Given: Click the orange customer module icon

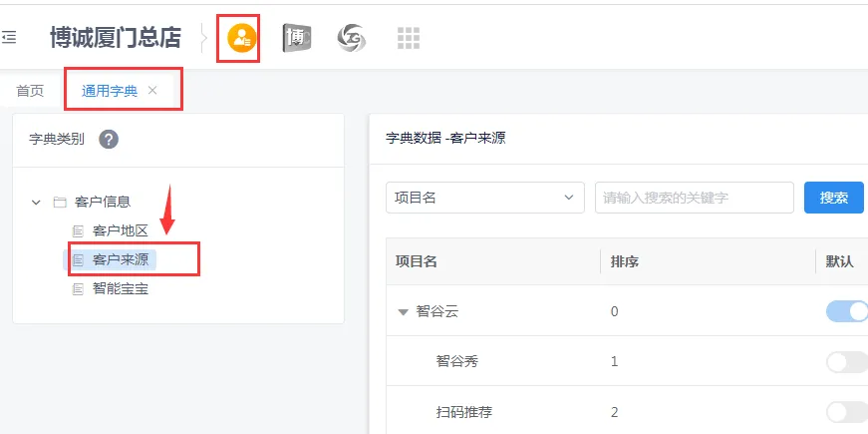Looking at the screenshot, I should [x=240, y=38].
